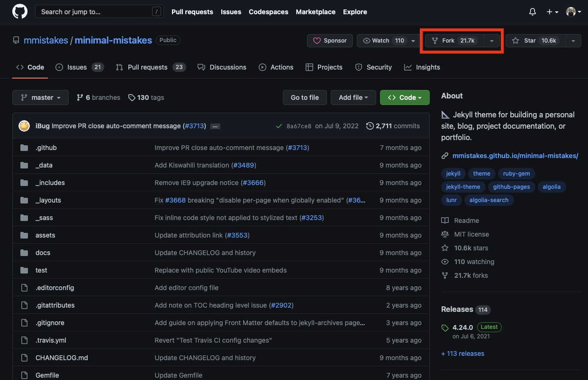Screen dimensions: 588x380
Task: Open Explore in top navigation
Action: [x=355, y=12]
